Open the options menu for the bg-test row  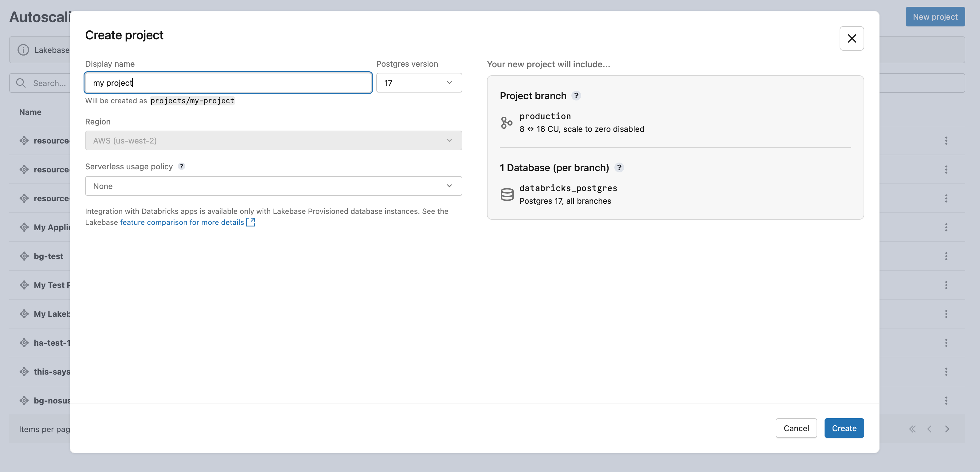tap(946, 256)
